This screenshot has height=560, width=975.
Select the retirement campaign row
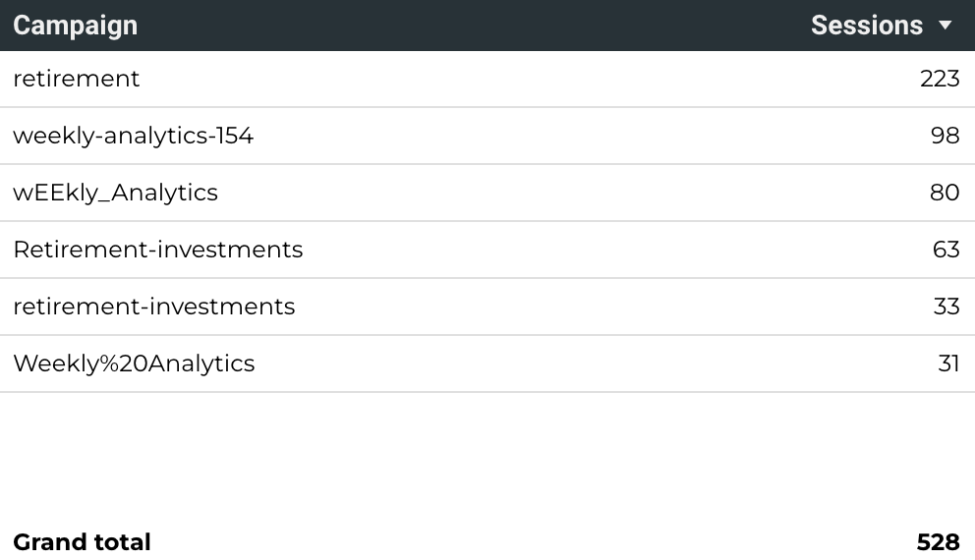pyautogui.click(x=487, y=79)
